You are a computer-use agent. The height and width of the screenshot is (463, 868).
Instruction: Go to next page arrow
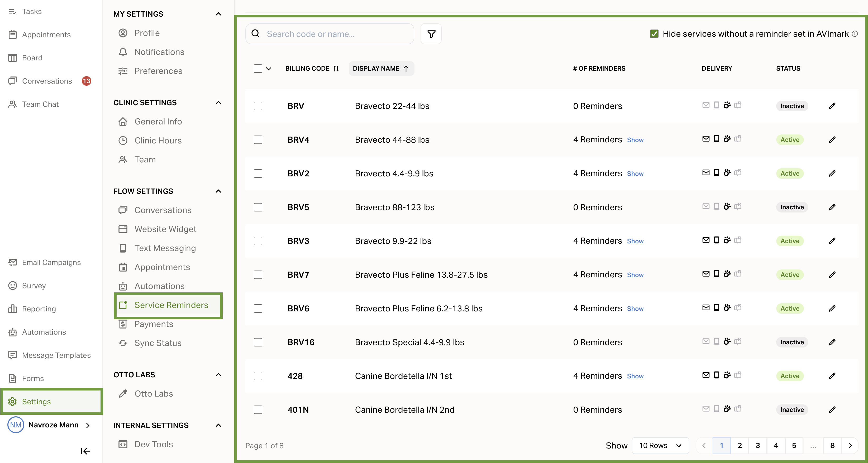pos(850,446)
